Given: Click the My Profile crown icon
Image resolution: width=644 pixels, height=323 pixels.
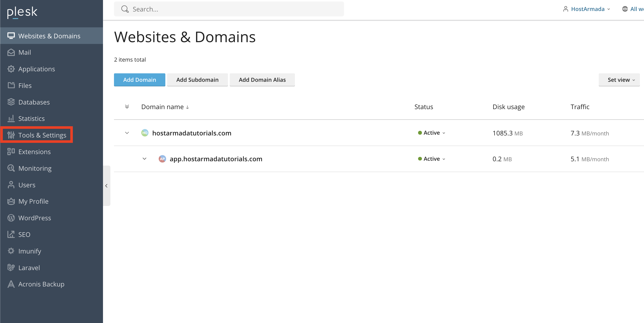Looking at the screenshot, I should [x=11, y=201].
